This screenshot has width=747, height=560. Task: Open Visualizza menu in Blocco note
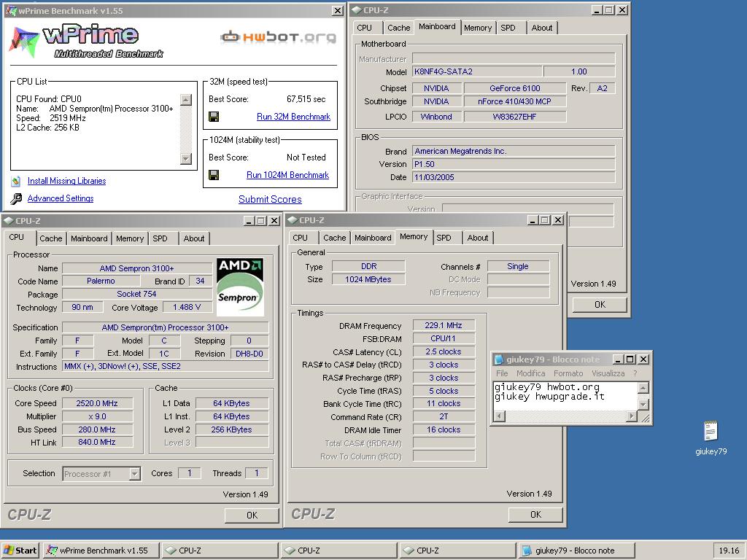click(x=608, y=373)
